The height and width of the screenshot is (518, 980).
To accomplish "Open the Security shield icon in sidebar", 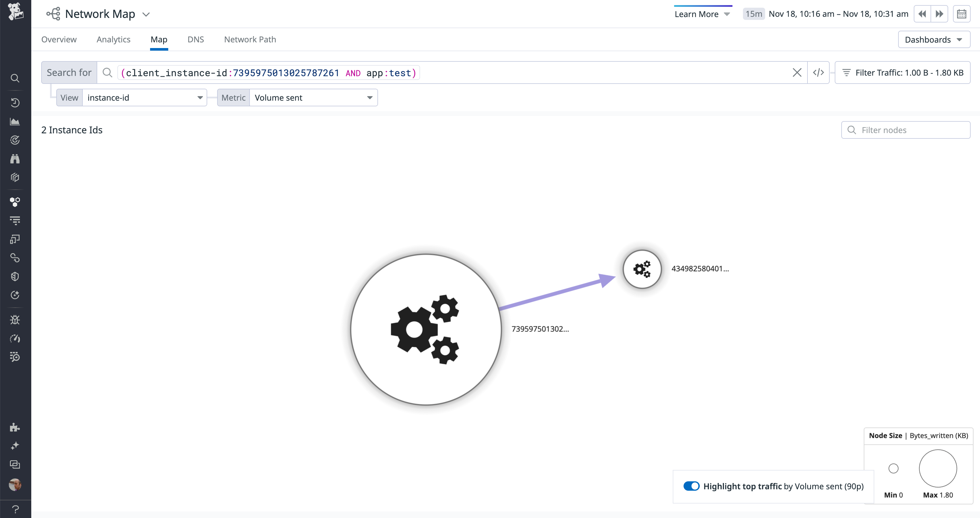I will pos(15,276).
